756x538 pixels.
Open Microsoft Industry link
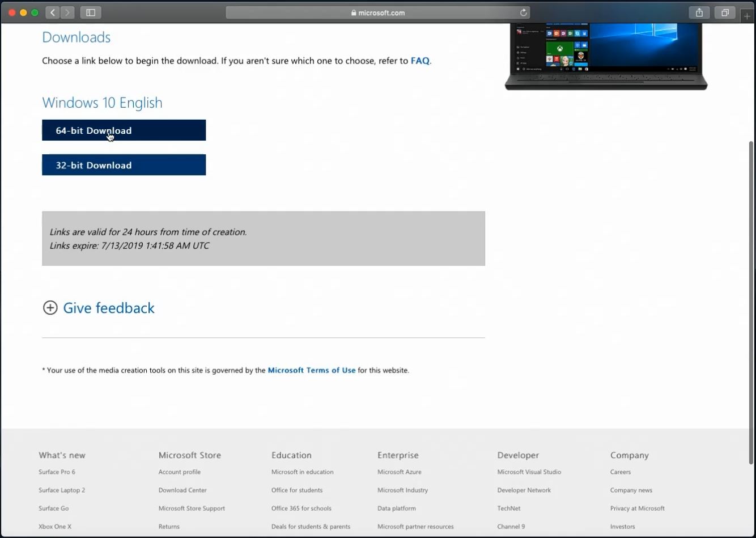(403, 490)
